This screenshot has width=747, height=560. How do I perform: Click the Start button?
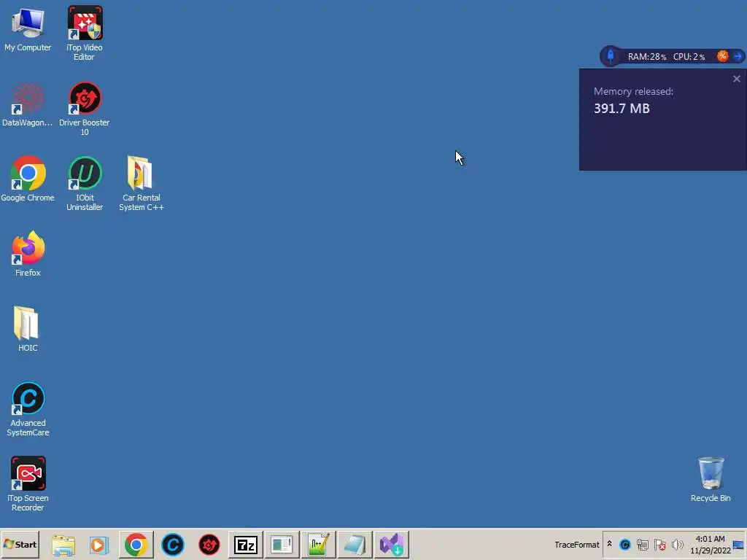(x=20, y=544)
